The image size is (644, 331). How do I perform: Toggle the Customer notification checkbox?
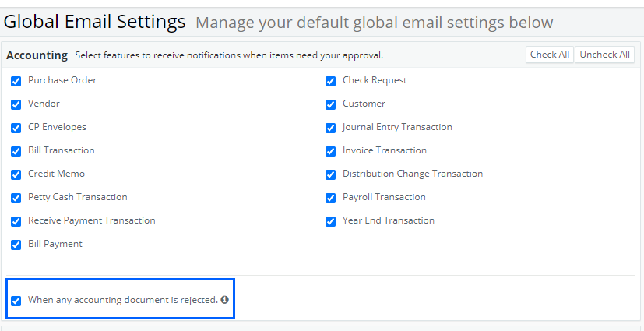tap(331, 104)
